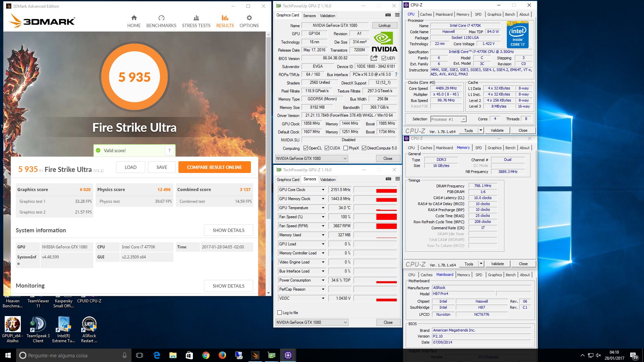Open ASRock Restart UEFI desktop icon
The width and height of the screenshot is (644, 362).
(89, 330)
